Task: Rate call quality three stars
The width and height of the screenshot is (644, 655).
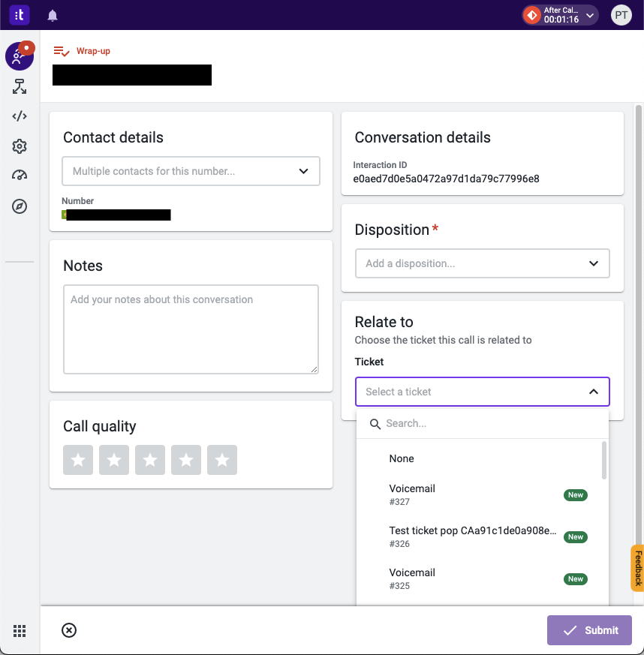Action: [150, 460]
